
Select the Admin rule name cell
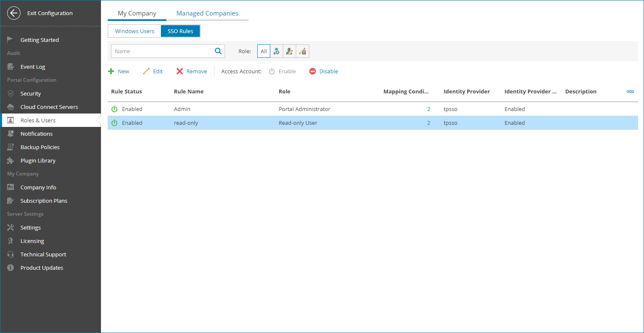[182, 109]
